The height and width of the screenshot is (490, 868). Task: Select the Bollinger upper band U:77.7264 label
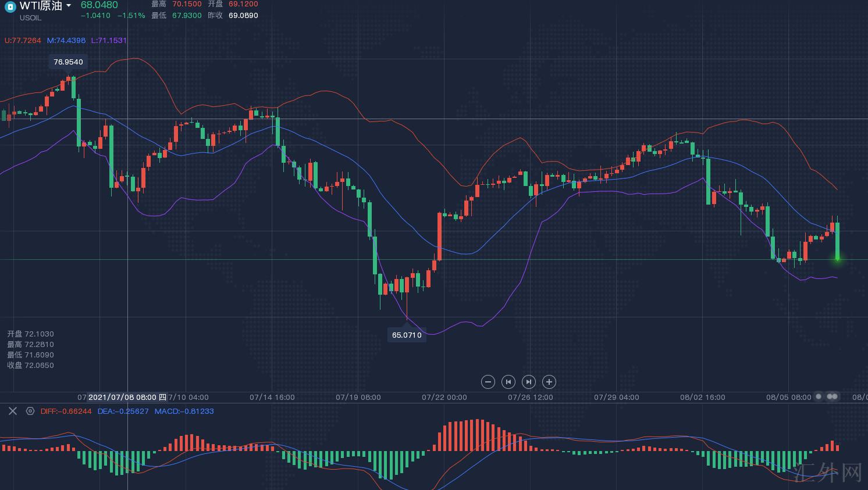[23, 41]
